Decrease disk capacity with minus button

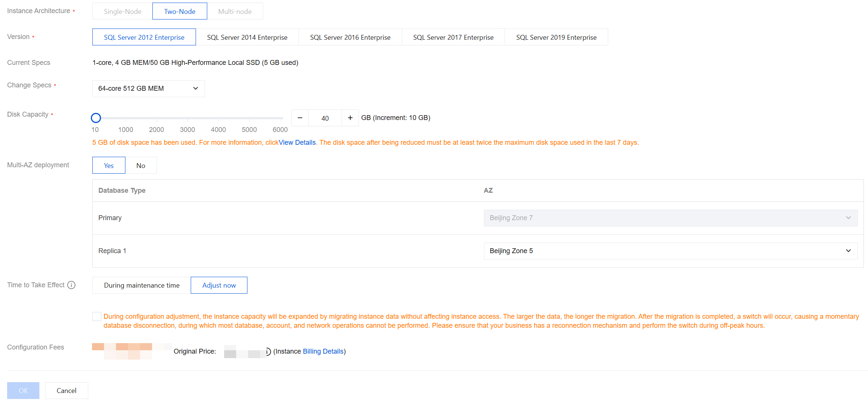(x=300, y=118)
